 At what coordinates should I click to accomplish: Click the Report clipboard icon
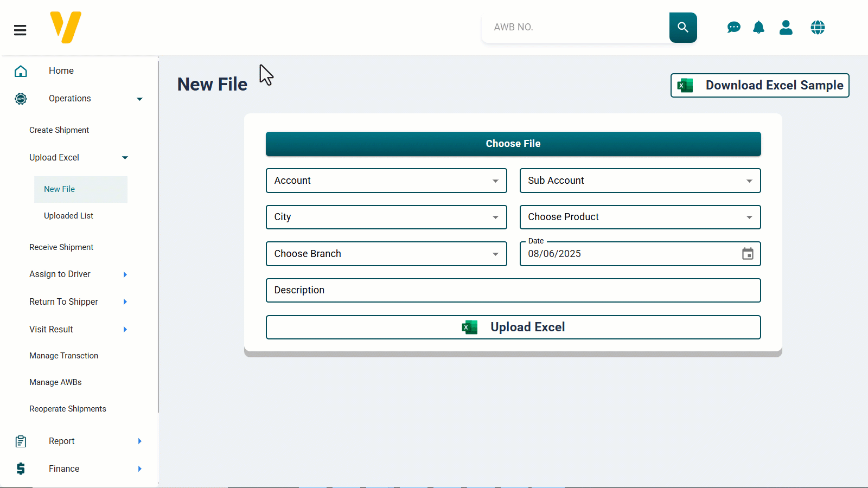20,441
